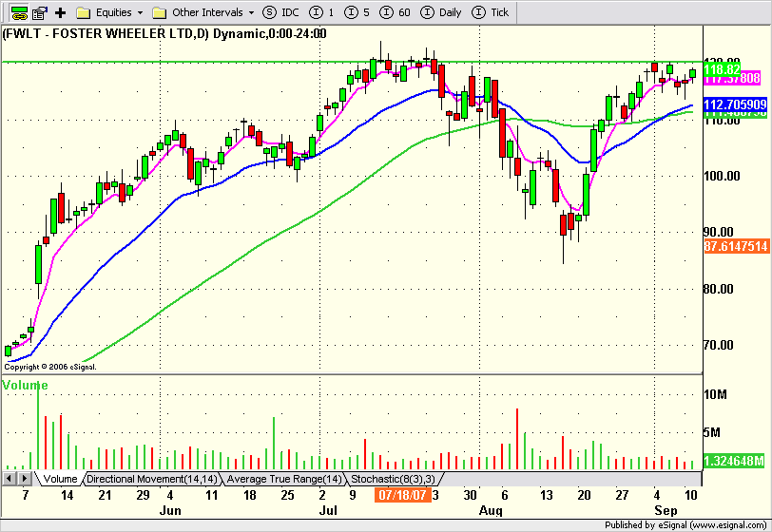This screenshot has width=772, height=532.
Task: Click the Equities folder icon
Action: tap(84, 12)
